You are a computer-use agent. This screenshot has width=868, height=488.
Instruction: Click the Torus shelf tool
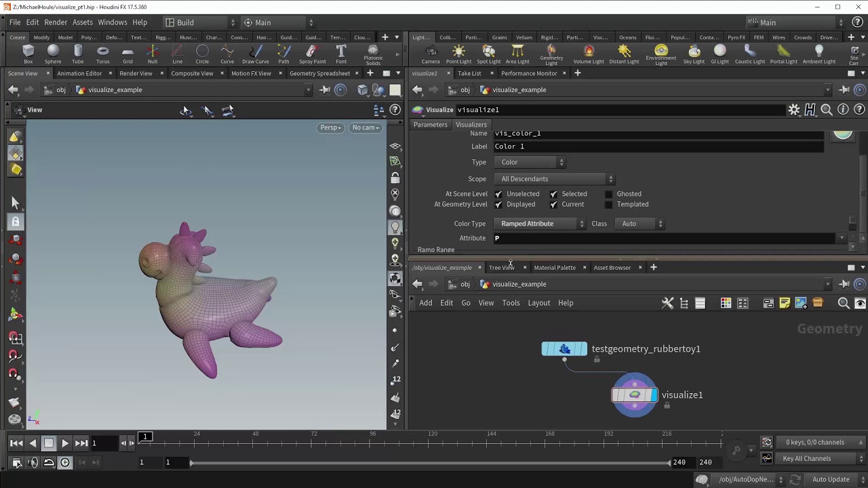coord(102,54)
